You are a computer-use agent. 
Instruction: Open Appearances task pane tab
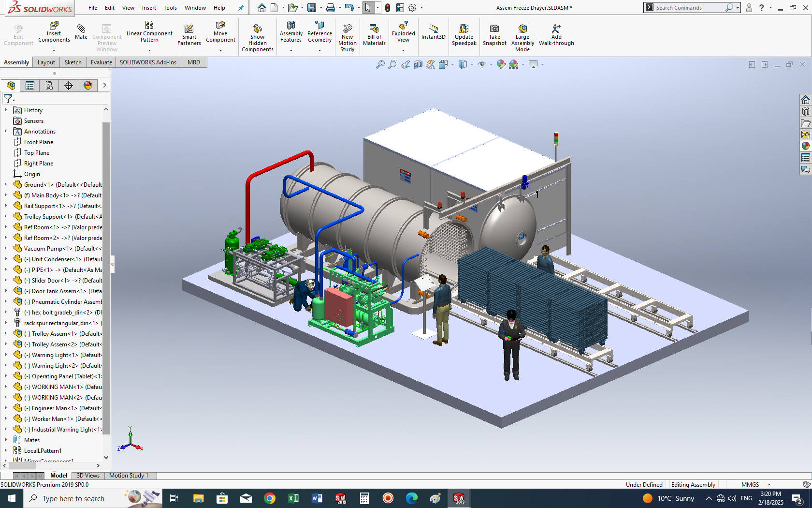[x=805, y=146]
